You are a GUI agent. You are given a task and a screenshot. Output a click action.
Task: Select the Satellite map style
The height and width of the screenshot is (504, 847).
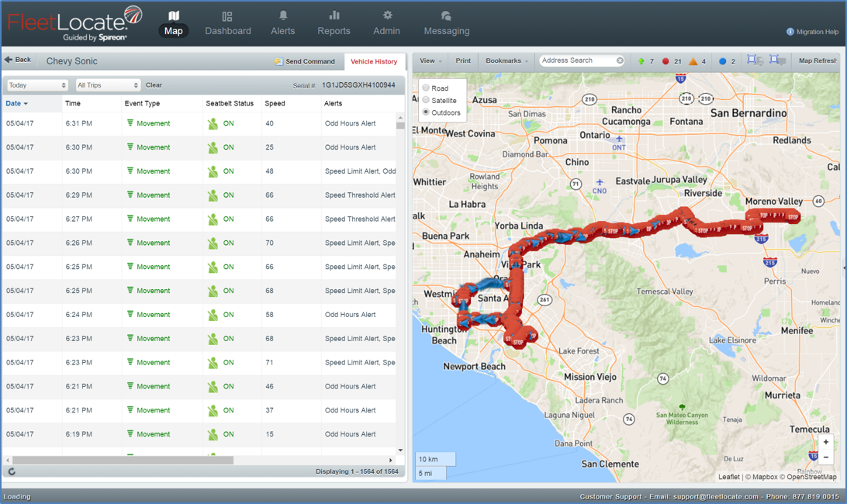tap(426, 101)
